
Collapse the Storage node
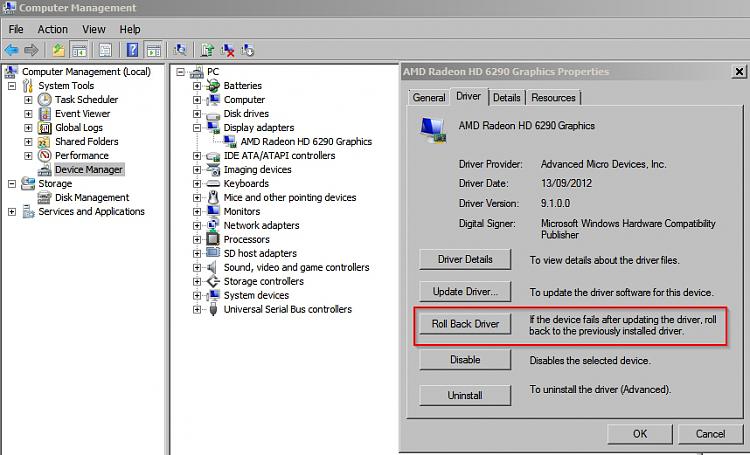tap(12, 184)
